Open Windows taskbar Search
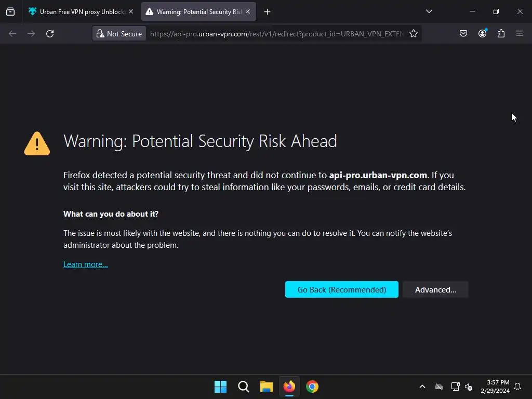 tap(244, 387)
